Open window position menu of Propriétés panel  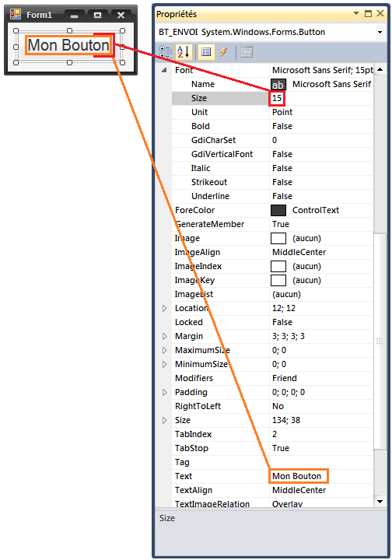(356, 13)
